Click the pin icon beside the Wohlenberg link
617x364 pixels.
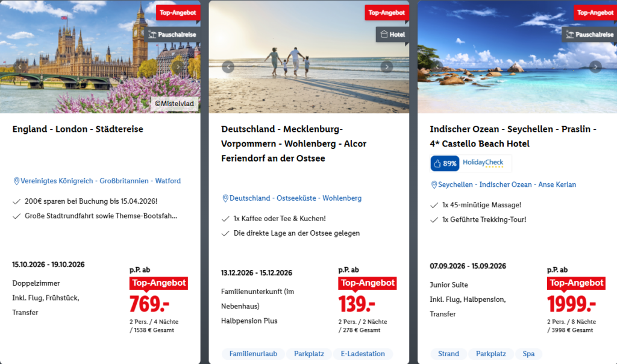click(x=225, y=198)
